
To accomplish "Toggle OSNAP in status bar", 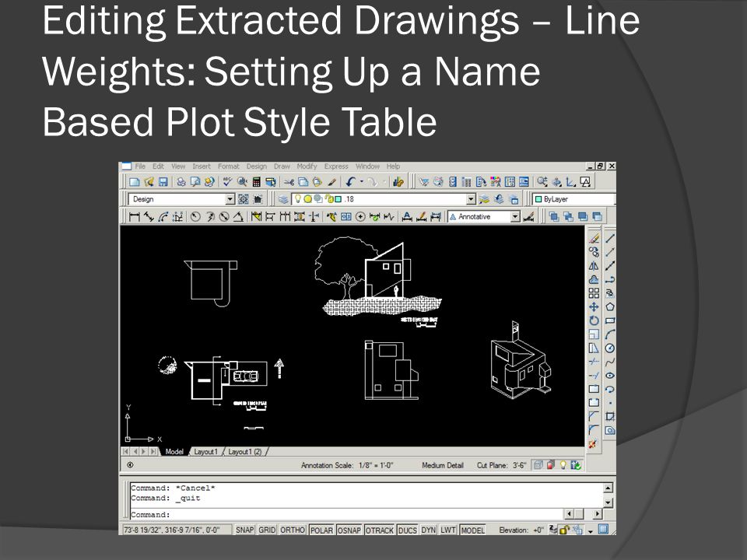I will tap(349, 530).
